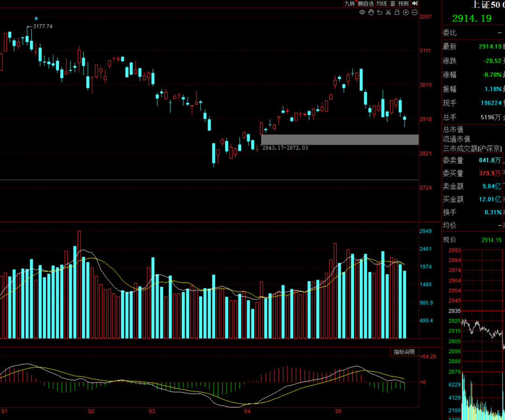Select the hand pan tool
The width and height of the screenshot is (505, 420).
click(x=371, y=12)
